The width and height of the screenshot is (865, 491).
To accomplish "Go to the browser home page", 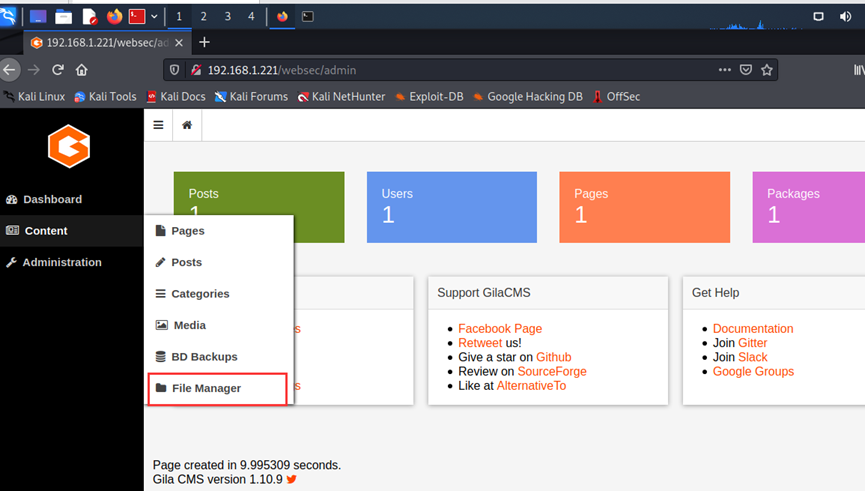I will [82, 70].
